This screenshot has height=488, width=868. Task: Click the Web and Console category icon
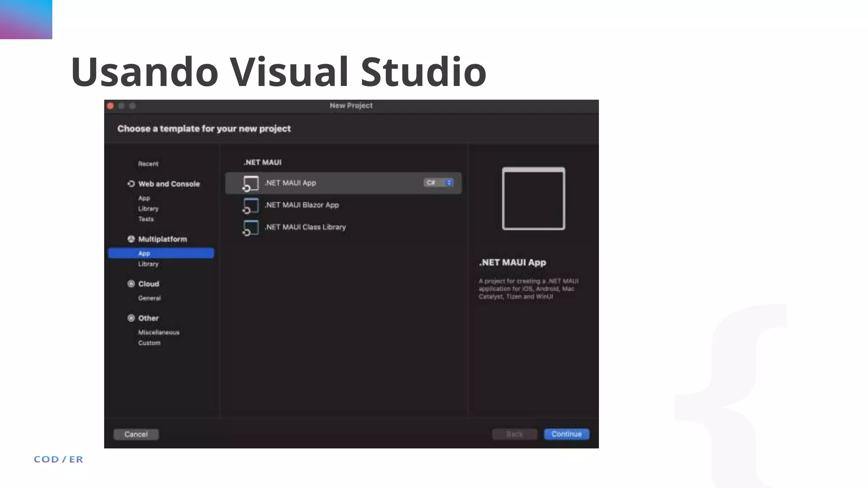click(x=131, y=184)
